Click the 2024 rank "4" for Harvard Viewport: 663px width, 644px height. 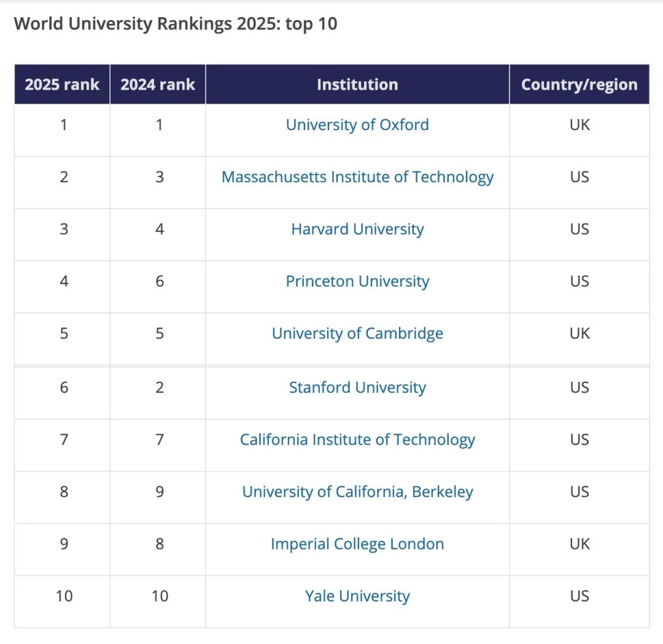coord(160,229)
